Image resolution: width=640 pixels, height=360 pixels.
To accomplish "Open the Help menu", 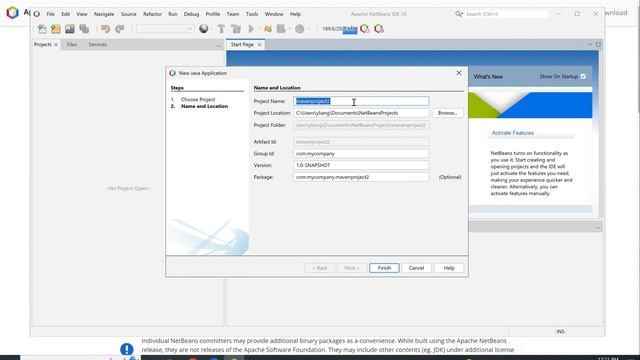I will coord(295,14).
